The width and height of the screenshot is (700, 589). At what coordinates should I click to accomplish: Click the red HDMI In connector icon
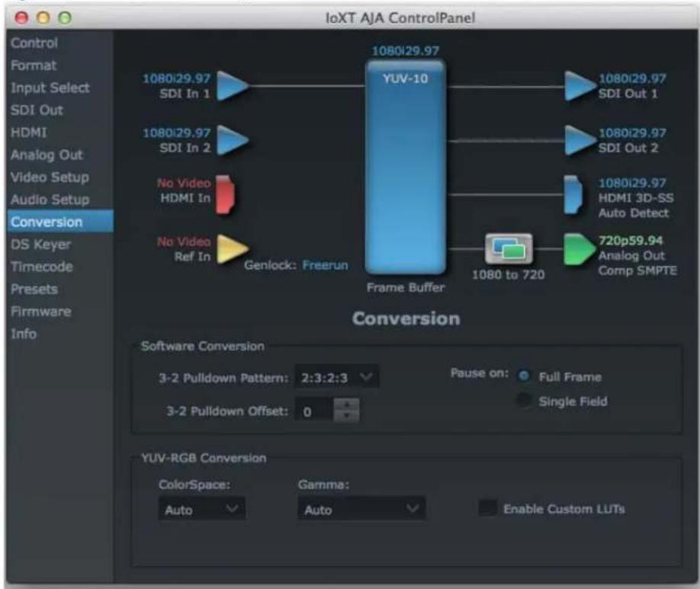pos(226,194)
